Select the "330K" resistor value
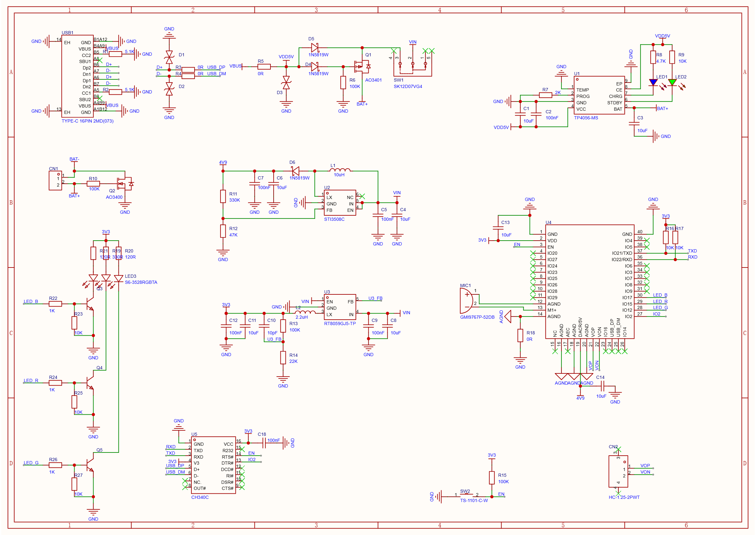The image size is (756, 535). 235,200
